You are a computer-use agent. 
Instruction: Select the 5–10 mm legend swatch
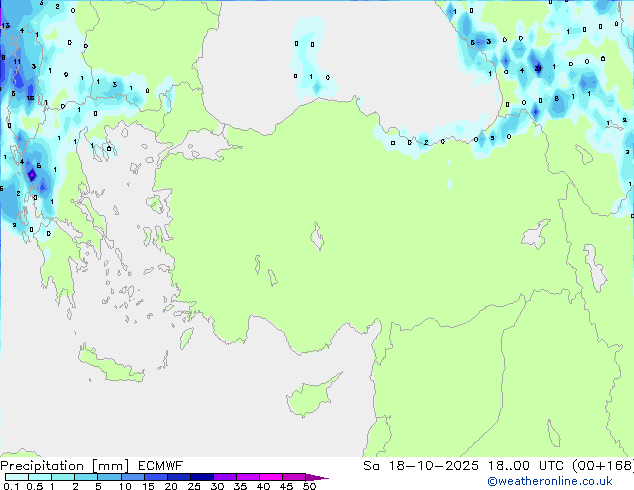(x=109, y=477)
